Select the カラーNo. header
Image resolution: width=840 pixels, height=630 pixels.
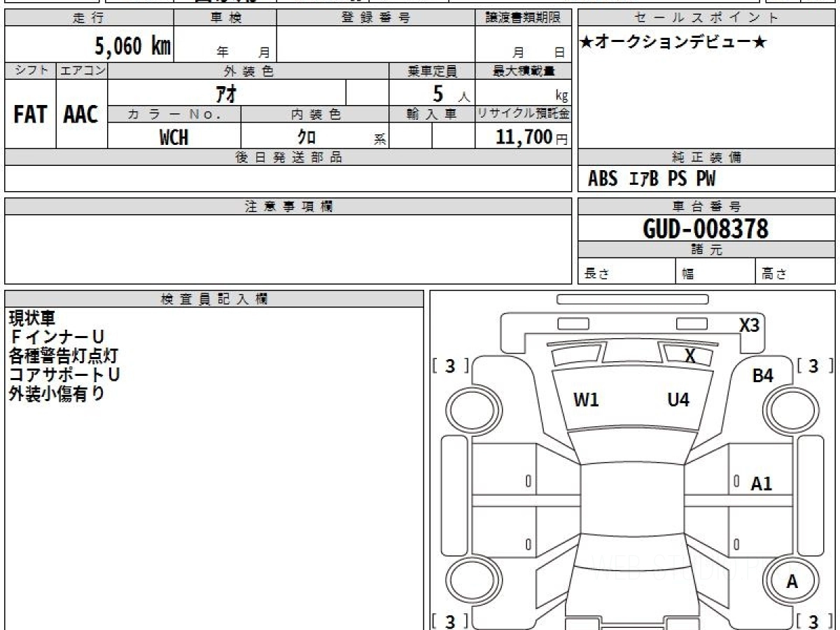[174, 115]
